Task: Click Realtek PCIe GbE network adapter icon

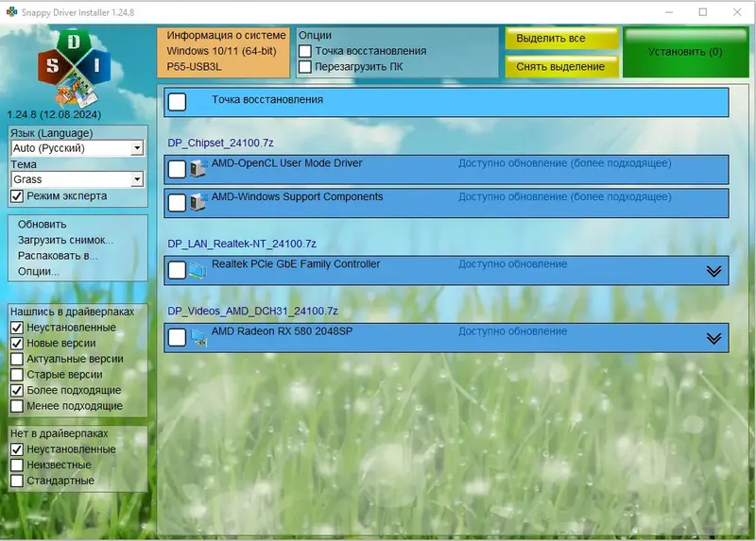Action: click(x=198, y=270)
